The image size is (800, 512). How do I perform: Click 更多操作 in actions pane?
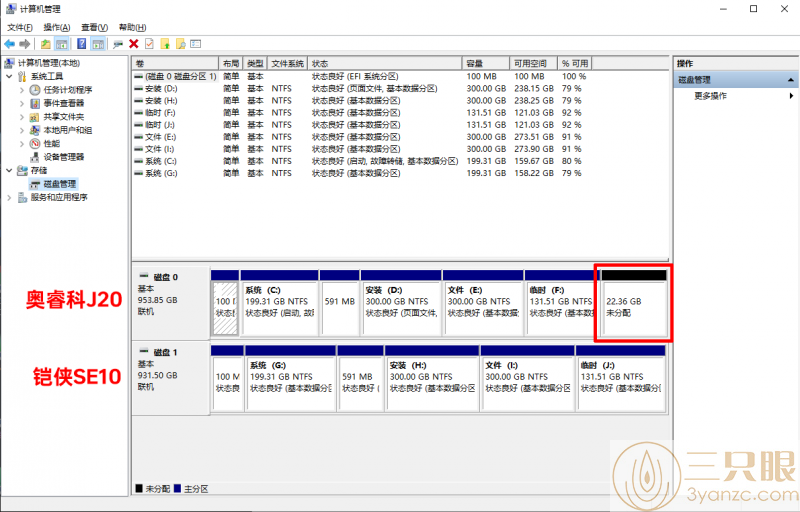coord(710,96)
